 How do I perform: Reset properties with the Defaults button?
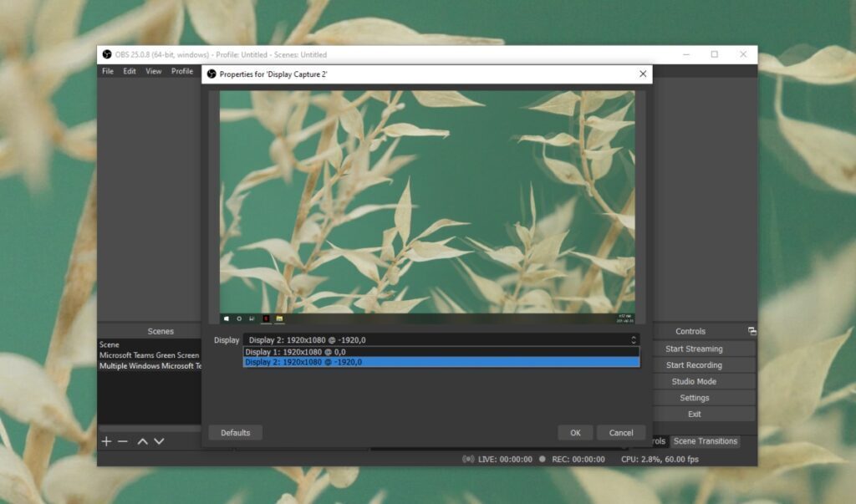click(235, 433)
